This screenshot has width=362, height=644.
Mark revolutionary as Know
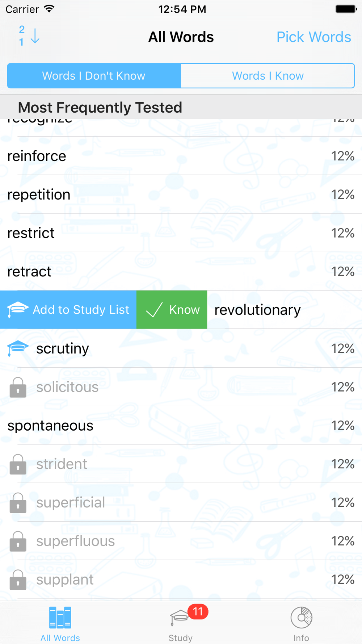[x=172, y=310]
